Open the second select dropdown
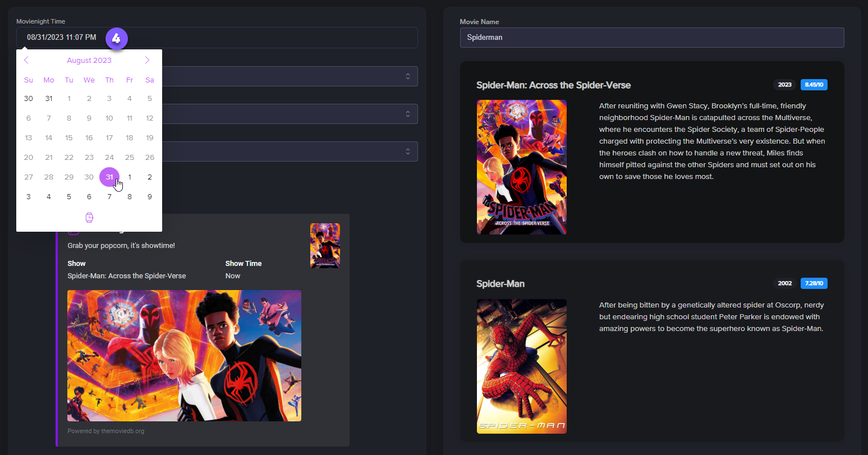The image size is (868, 455). point(289,114)
